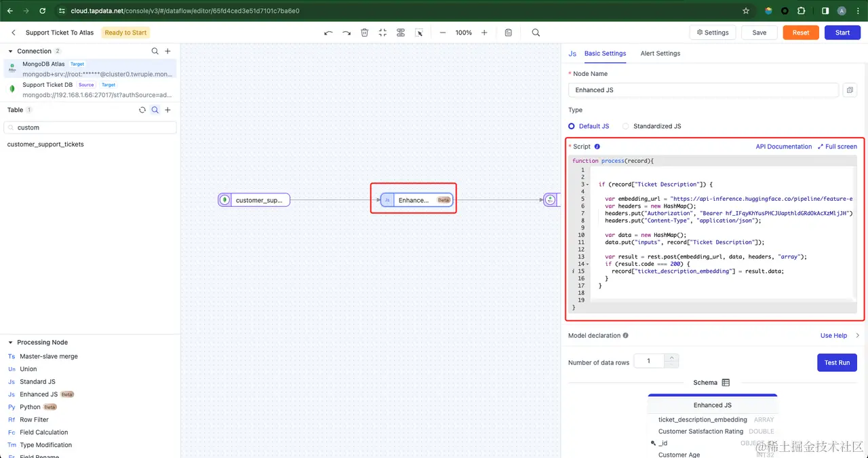Select the Default JS radio option
Viewport: 868px width, 458px height.
(x=589, y=126)
